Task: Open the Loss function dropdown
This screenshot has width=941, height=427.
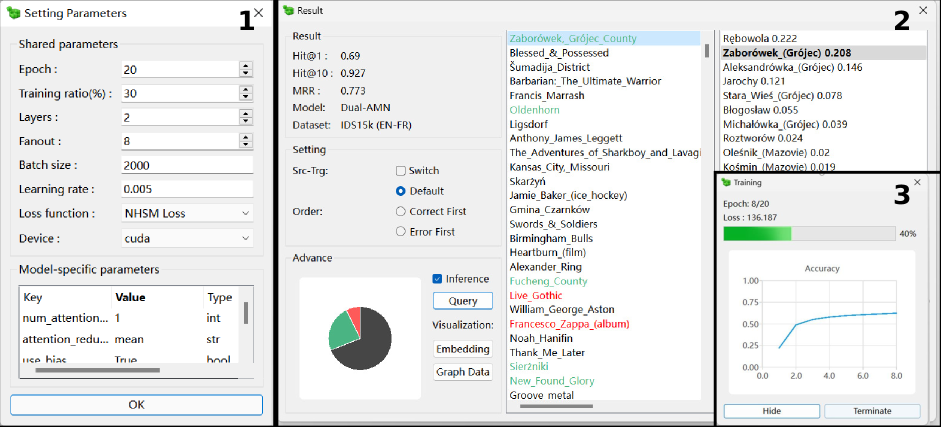Action: (187, 213)
